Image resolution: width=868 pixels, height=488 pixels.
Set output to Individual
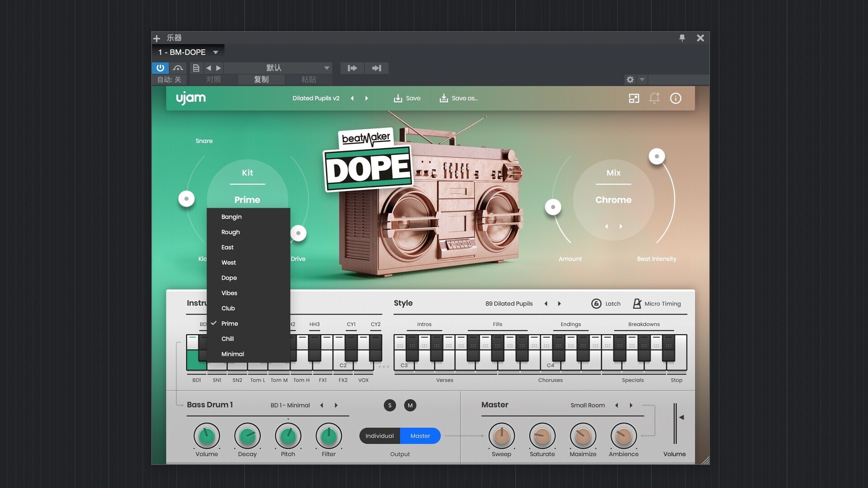point(380,436)
